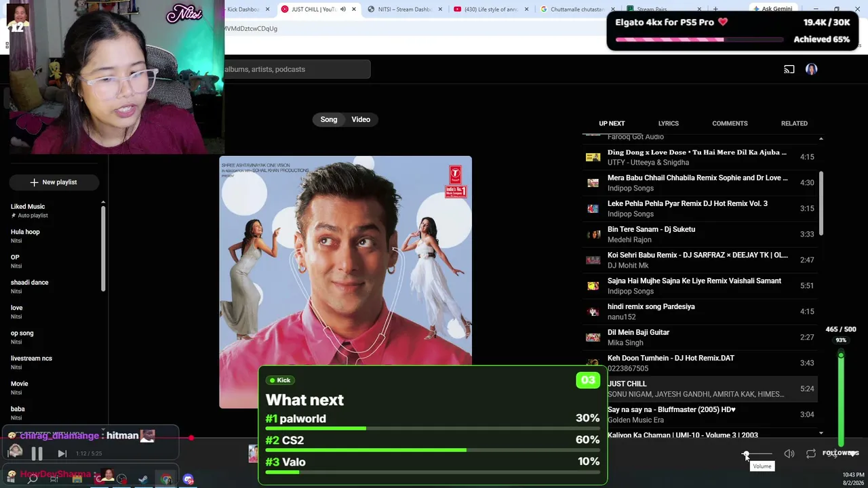Select the JUST CHILL queue row
Screen dimensions: 868x488
700,389
